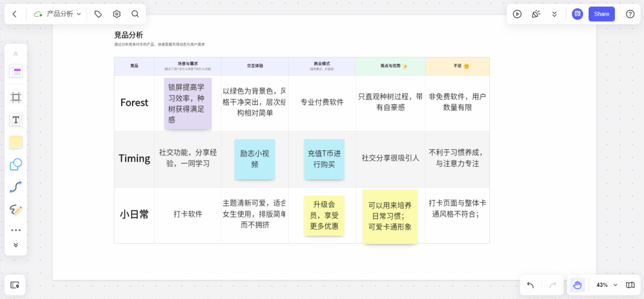Click the Share button
This screenshot has width=644, height=299.
click(x=602, y=14)
